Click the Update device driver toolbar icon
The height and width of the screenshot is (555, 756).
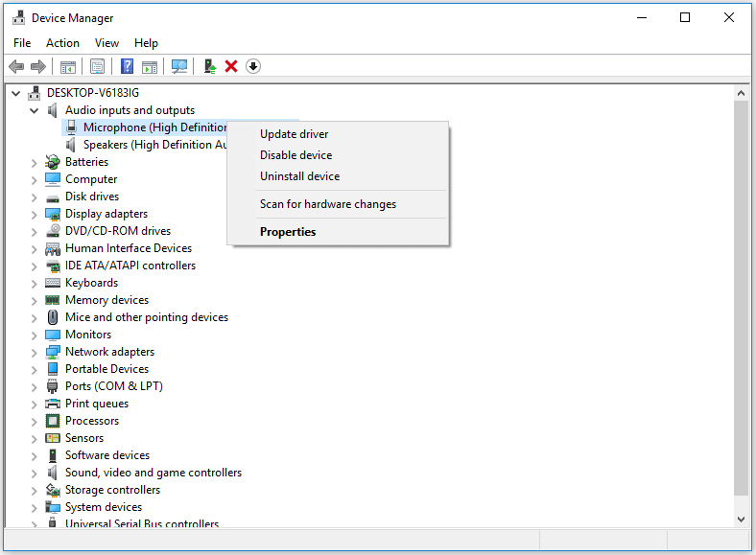pos(210,66)
